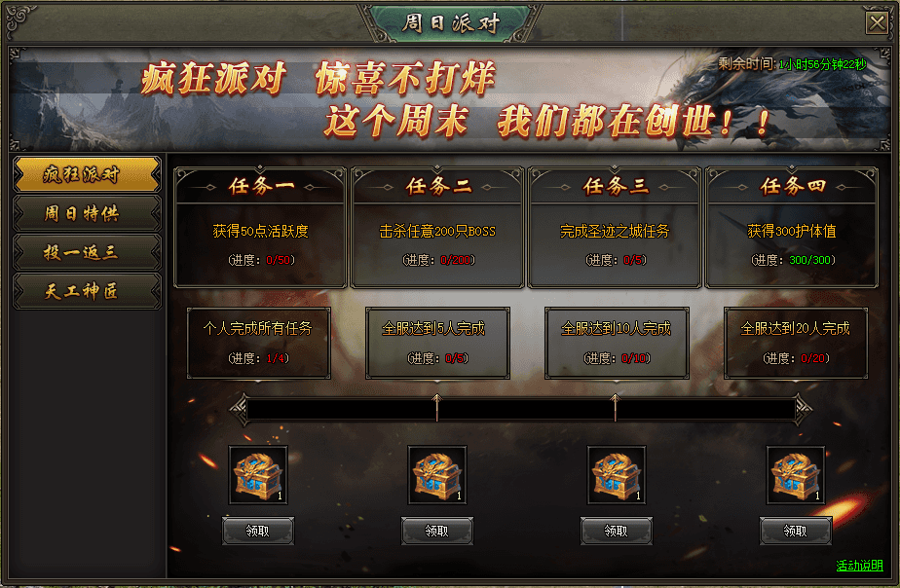Claim the 10人完成 reward via 领取
900x588 pixels.
pos(617,532)
